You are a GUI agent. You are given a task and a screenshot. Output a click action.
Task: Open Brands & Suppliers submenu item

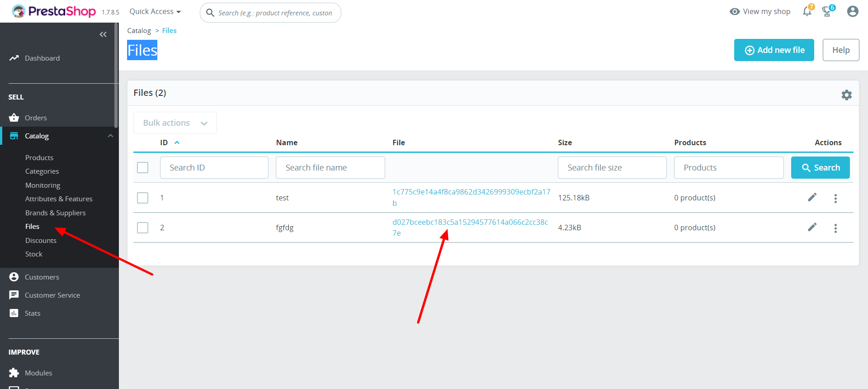click(55, 213)
